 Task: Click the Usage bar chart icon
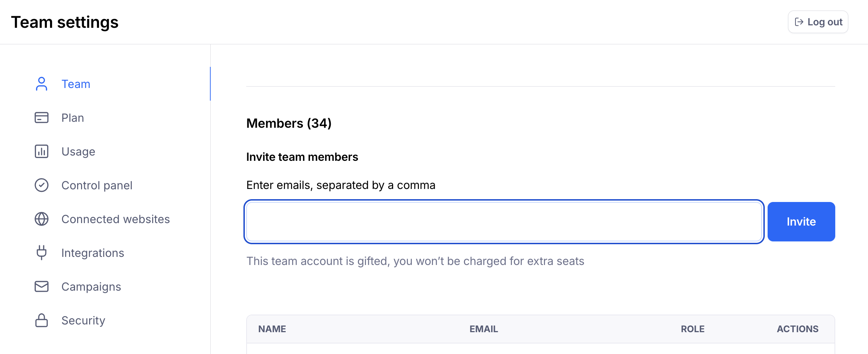pos(42,152)
